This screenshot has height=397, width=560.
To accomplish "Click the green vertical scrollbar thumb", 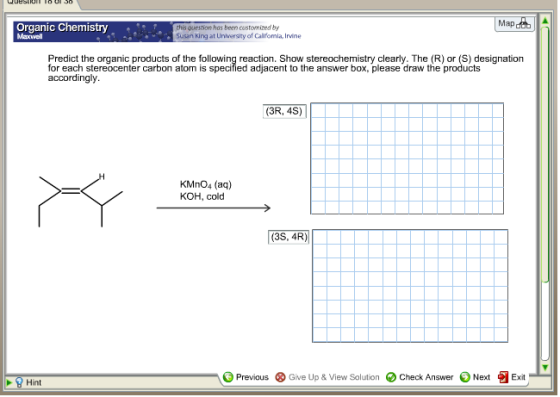I will pos(545,155).
